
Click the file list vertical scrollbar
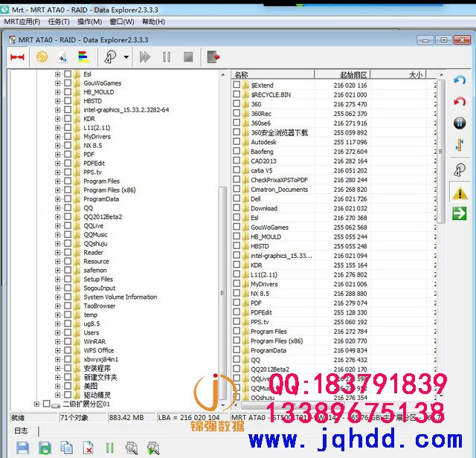pyautogui.click(x=441, y=152)
